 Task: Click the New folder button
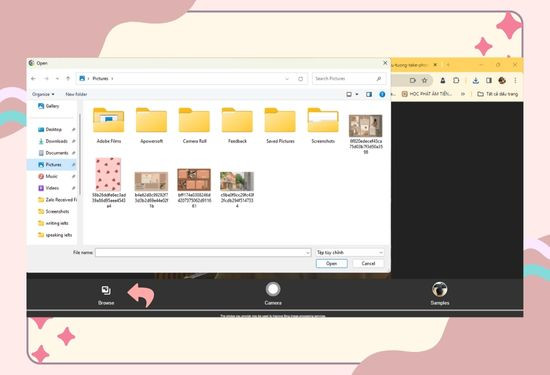[x=76, y=94]
